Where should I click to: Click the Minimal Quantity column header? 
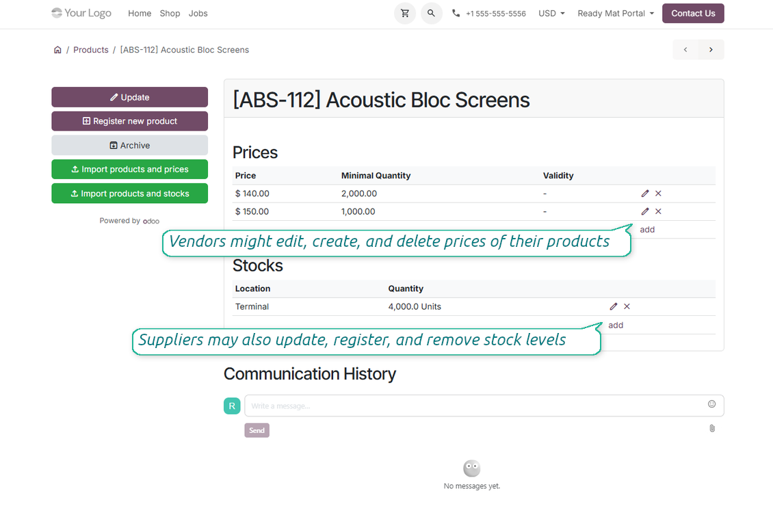tap(376, 175)
